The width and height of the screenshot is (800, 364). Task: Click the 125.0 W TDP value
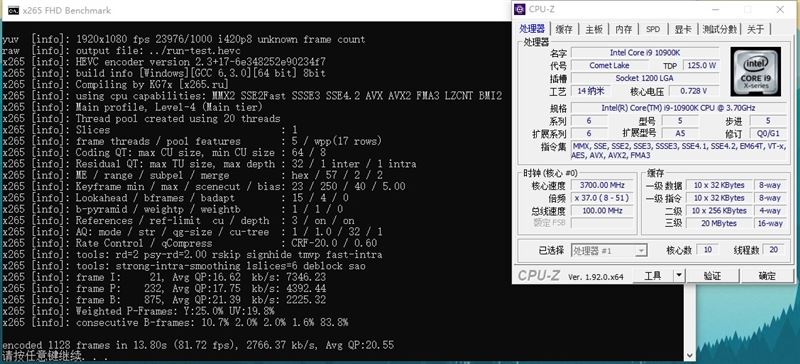702,65
